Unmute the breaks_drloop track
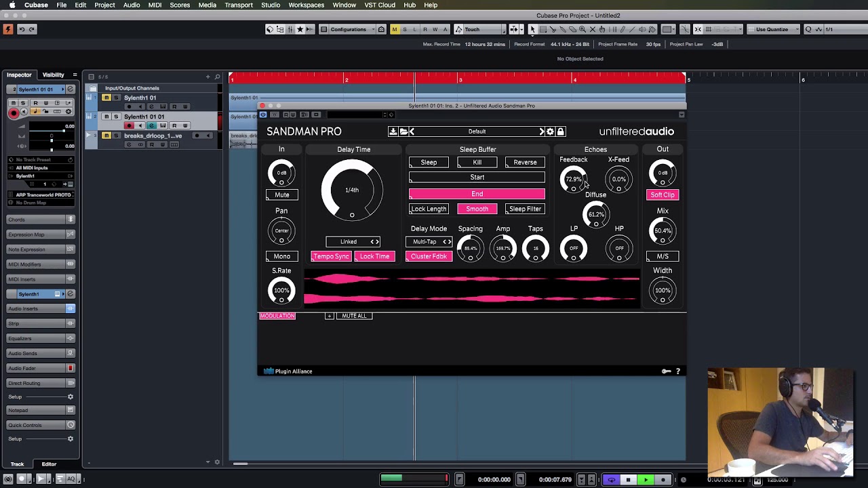This screenshot has width=868, height=488. [x=106, y=136]
